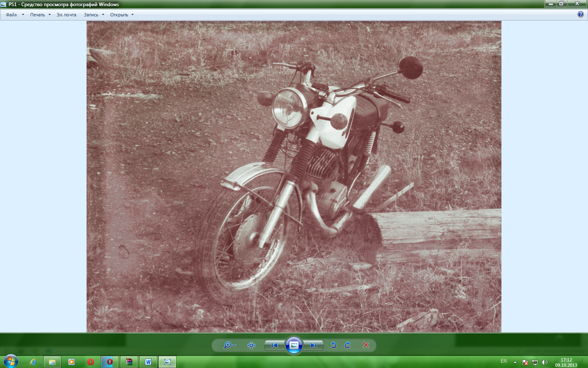Show the photo at actual size

pyautogui.click(x=252, y=346)
